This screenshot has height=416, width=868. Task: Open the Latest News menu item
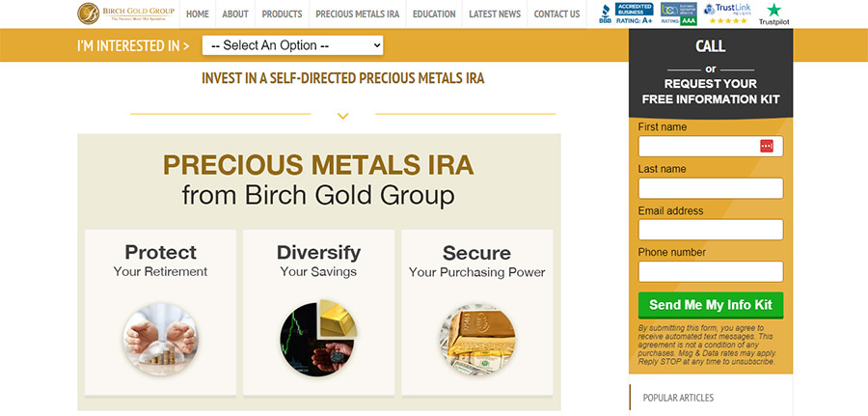coord(495,14)
